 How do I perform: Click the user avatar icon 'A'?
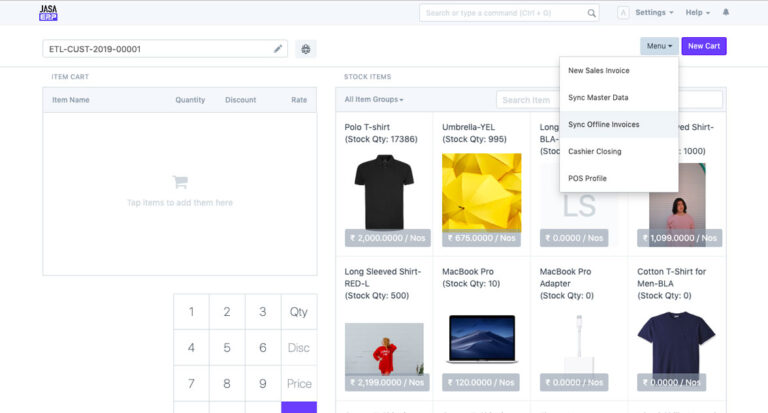(x=623, y=13)
